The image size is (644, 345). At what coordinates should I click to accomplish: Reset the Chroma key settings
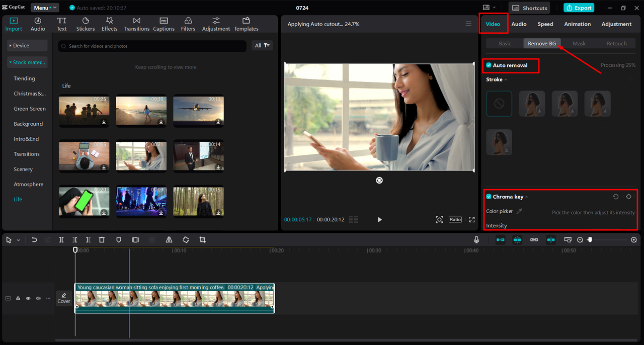coord(616,197)
